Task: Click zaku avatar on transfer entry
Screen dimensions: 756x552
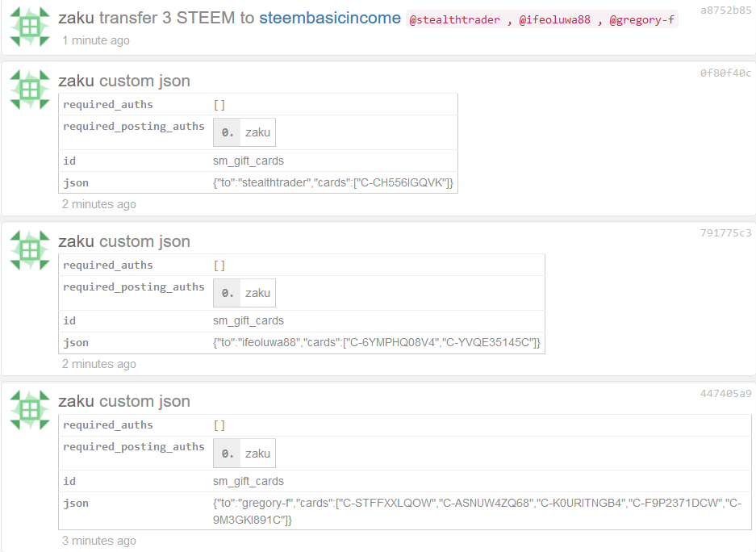Action: (30, 27)
